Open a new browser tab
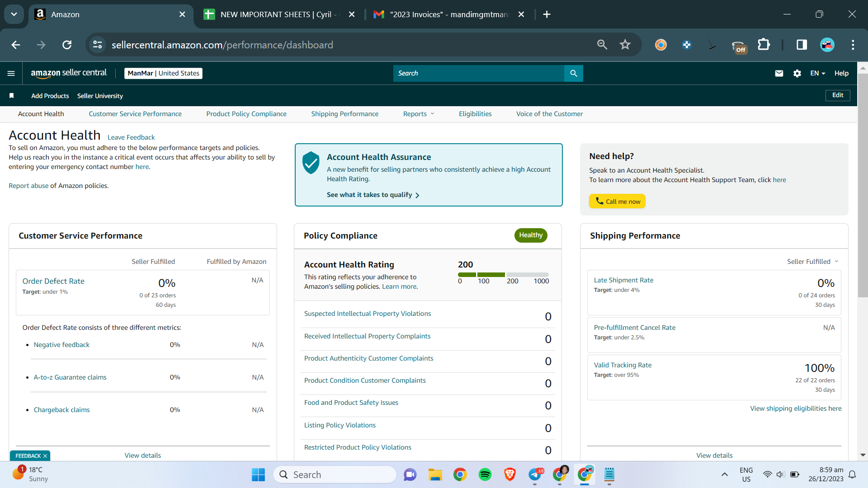Image resolution: width=868 pixels, height=488 pixels. (547, 14)
